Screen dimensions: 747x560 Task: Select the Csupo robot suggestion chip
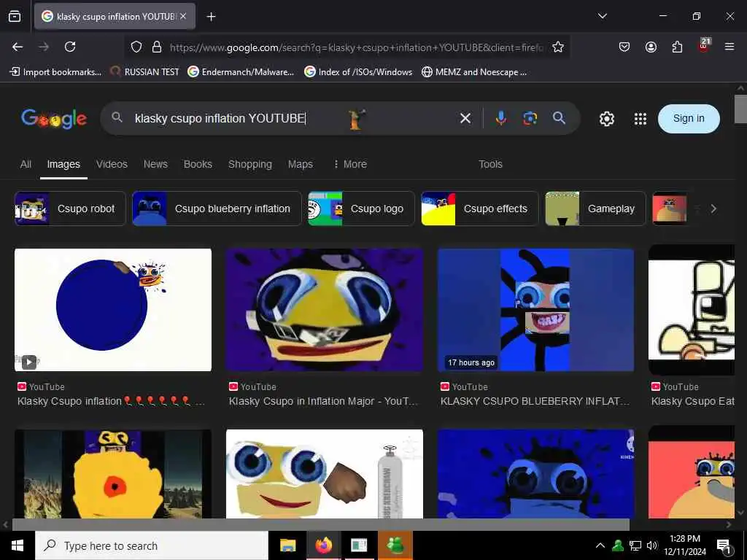click(70, 209)
